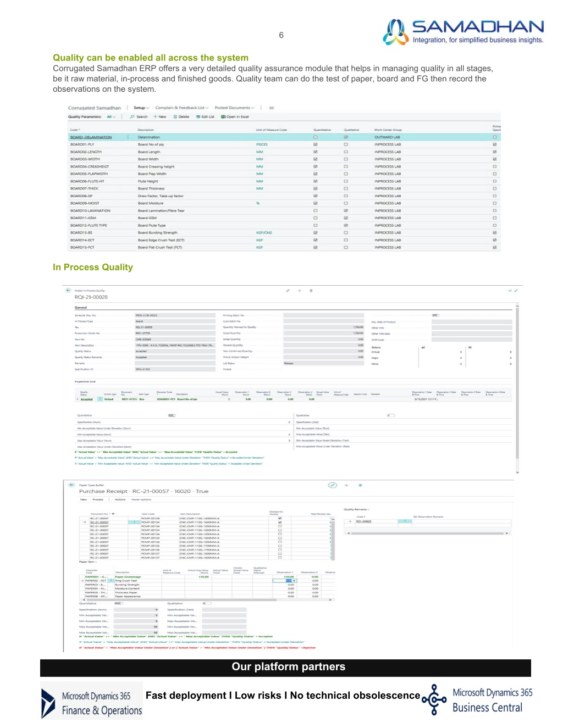Tick Quantitative checkbox for BOARD-DELAMINATION
The height and width of the screenshot is (728, 563).
(x=316, y=137)
